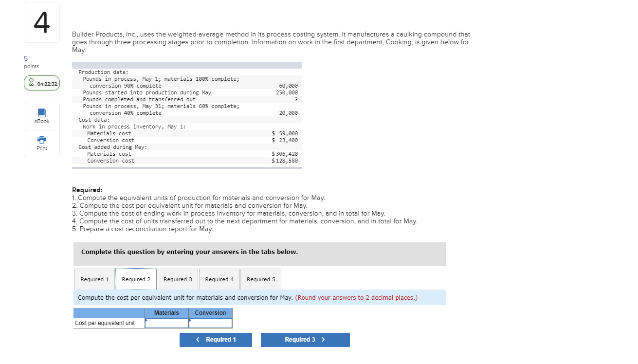
Task: Open the Required 3 tab
Action: pos(178,279)
